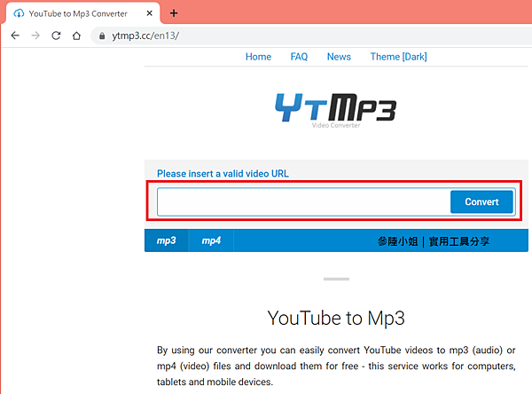
Task: View site security lock icon
Action: click(x=102, y=35)
